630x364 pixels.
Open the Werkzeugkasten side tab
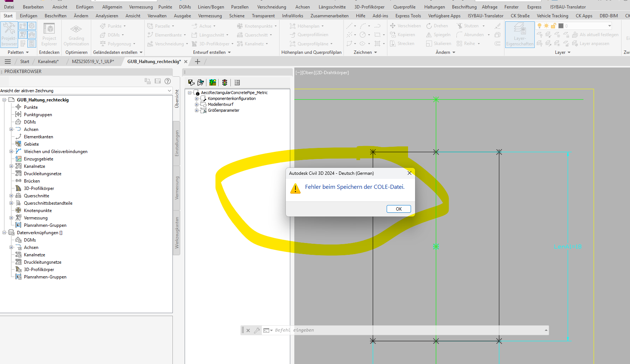point(177,233)
